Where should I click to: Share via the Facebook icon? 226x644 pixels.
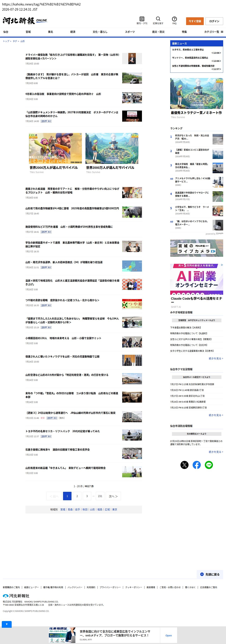pos(197,465)
